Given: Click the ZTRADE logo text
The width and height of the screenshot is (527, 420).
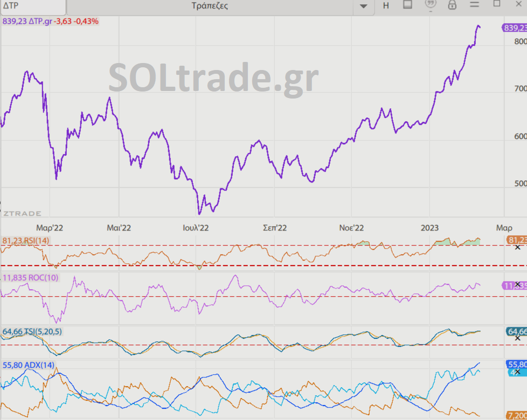Looking at the screenshot, I should [x=22, y=214].
